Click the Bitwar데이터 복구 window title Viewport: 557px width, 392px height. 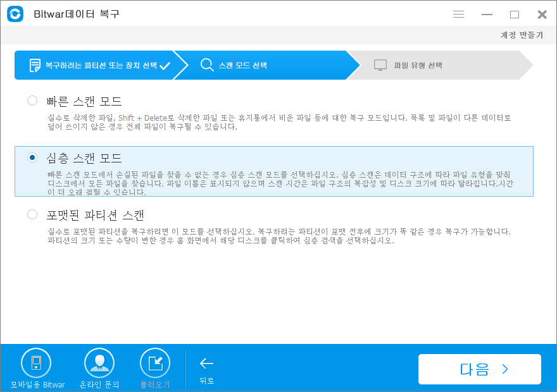pyautogui.click(x=77, y=14)
